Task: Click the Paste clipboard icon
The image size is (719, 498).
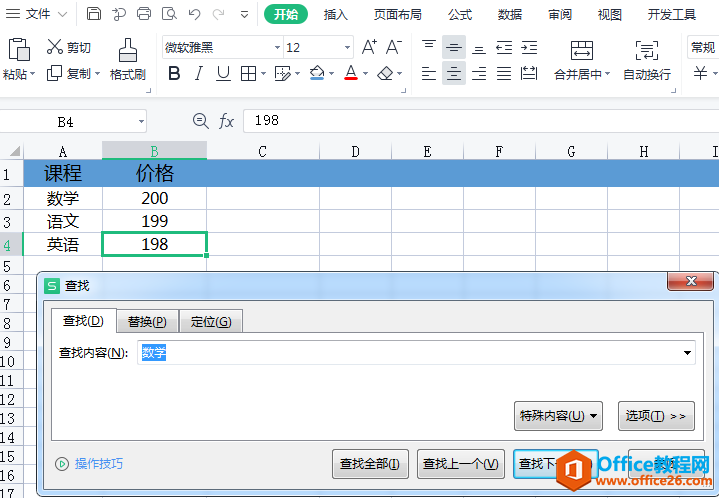Action: [19, 50]
